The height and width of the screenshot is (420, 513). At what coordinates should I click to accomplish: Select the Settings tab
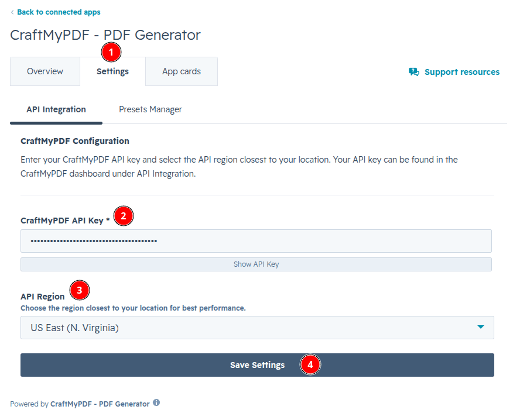coord(112,71)
